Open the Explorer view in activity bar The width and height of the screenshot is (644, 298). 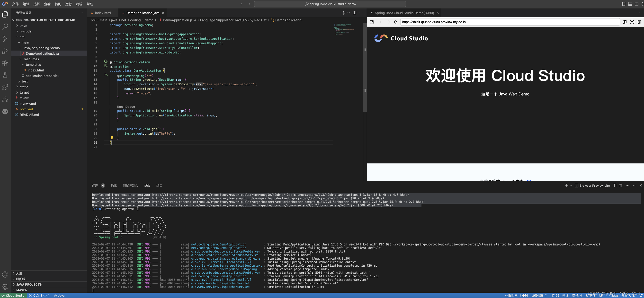coord(5,15)
